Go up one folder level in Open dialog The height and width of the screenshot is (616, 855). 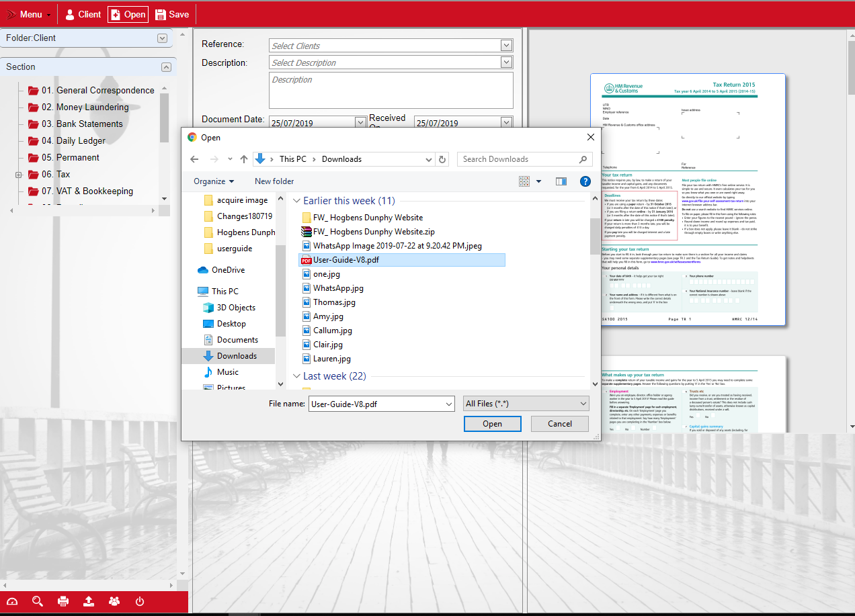pyautogui.click(x=244, y=159)
